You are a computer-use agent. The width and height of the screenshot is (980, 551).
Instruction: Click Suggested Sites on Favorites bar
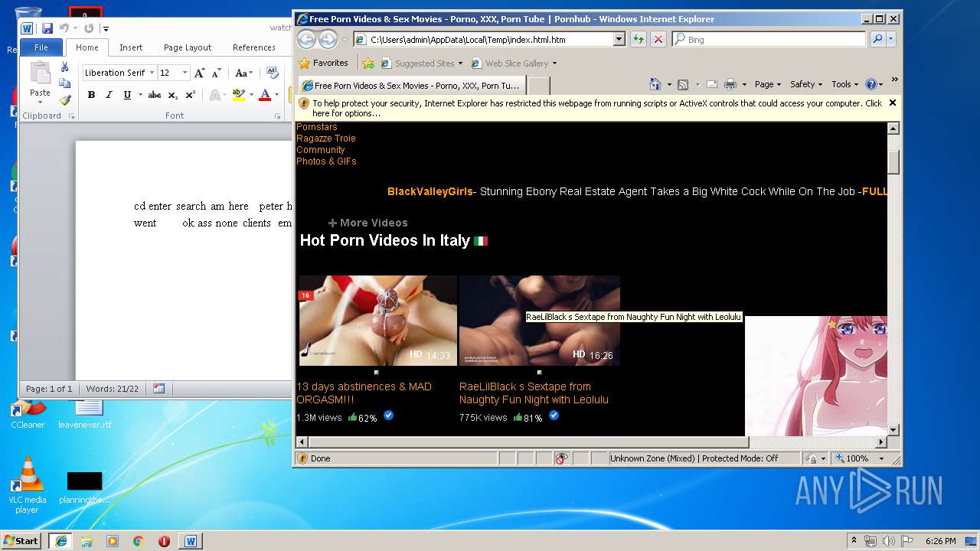(422, 64)
